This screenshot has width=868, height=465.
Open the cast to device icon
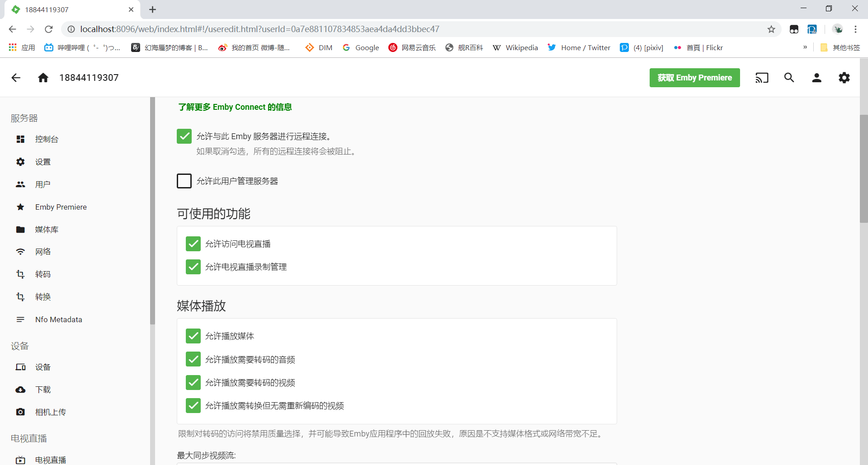762,78
